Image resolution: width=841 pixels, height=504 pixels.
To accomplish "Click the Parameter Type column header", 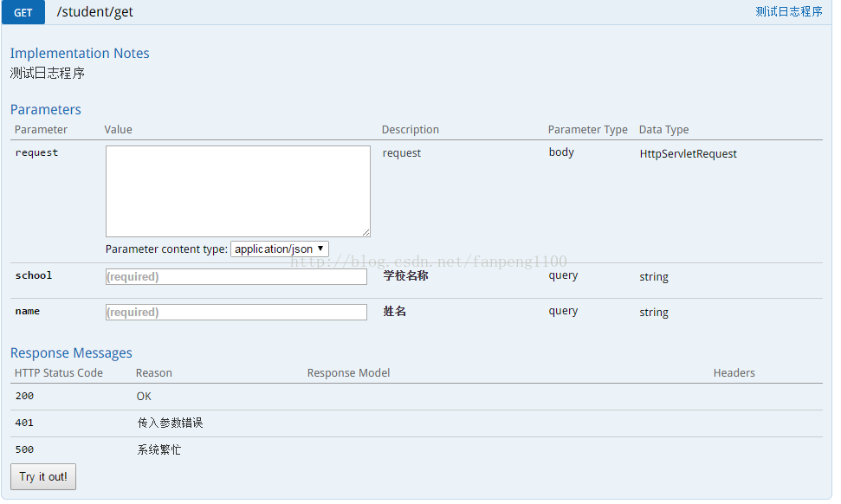I will [587, 129].
